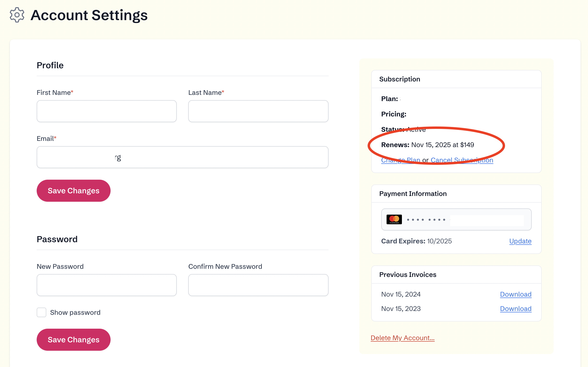The image size is (588, 367).
Task: Select the New Password field
Action: click(x=106, y=285)
